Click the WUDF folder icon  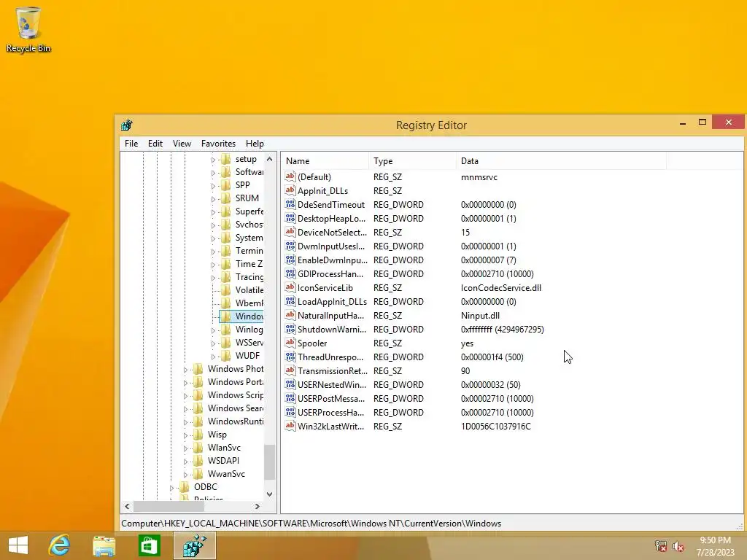(x=226, y=356)
